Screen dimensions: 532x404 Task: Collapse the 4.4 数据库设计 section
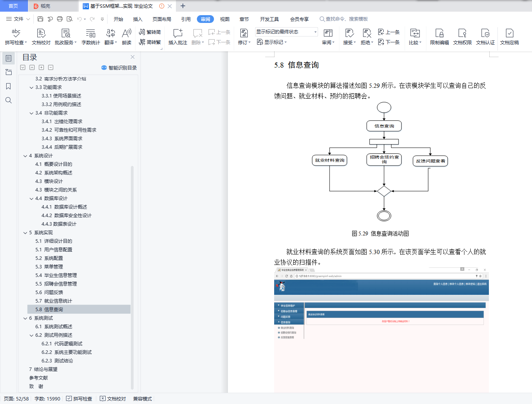point(31,199)
